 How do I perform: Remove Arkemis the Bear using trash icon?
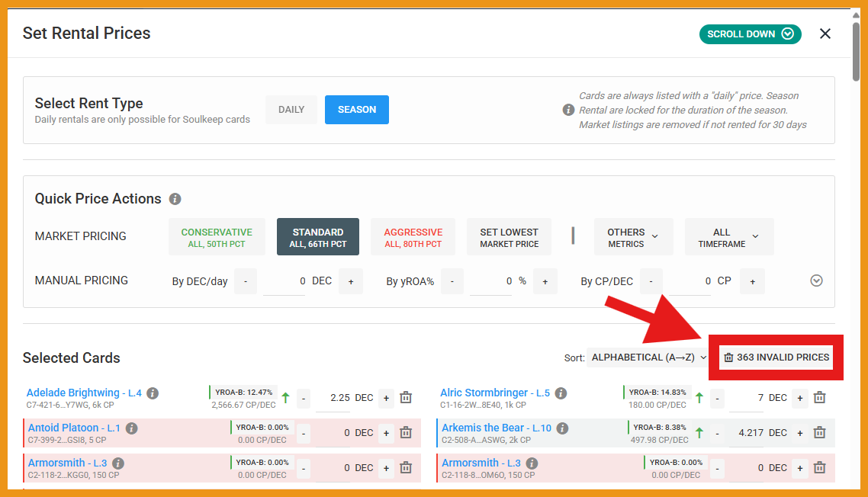click(819, 433)
